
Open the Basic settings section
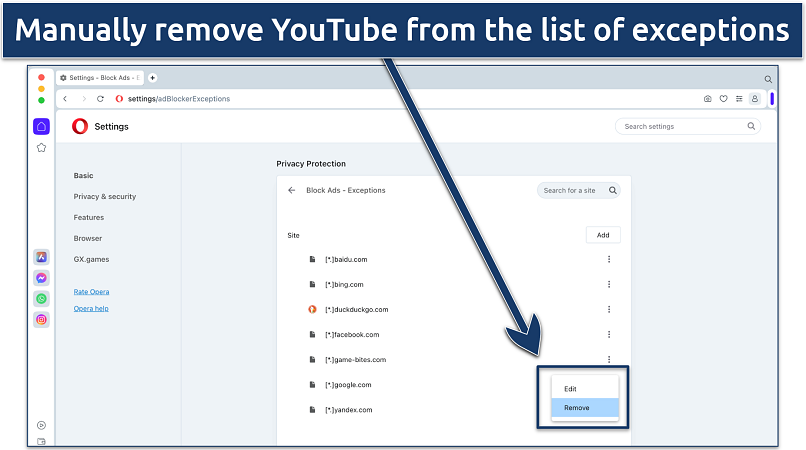(x=83, y=175)
